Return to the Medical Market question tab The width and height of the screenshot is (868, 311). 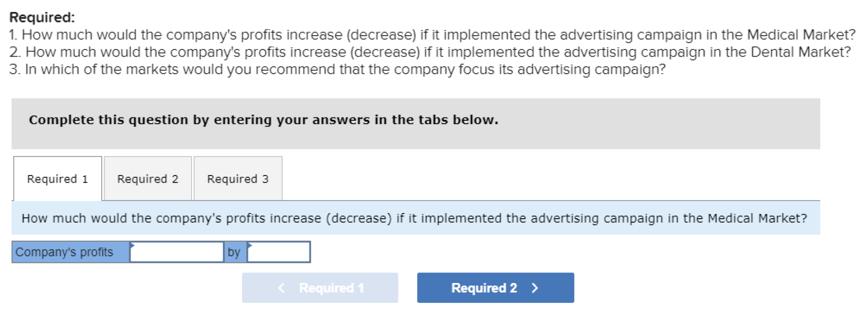tap(57, 178)
